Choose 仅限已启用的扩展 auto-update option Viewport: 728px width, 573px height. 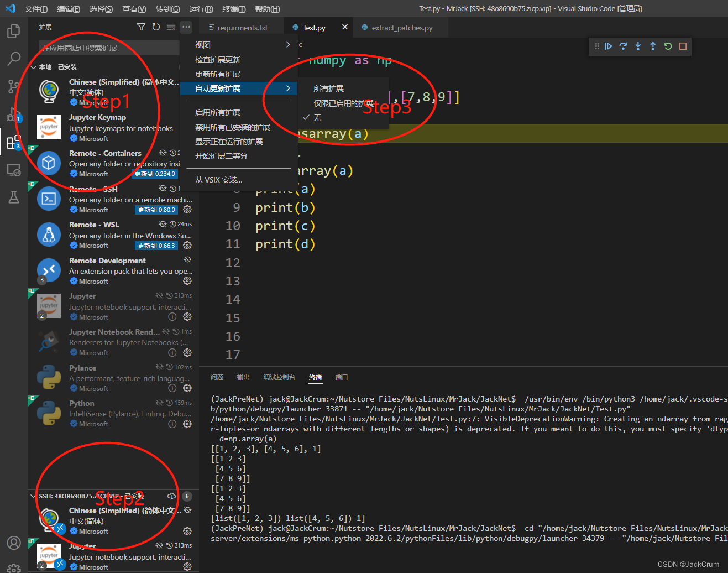[343, 103]
